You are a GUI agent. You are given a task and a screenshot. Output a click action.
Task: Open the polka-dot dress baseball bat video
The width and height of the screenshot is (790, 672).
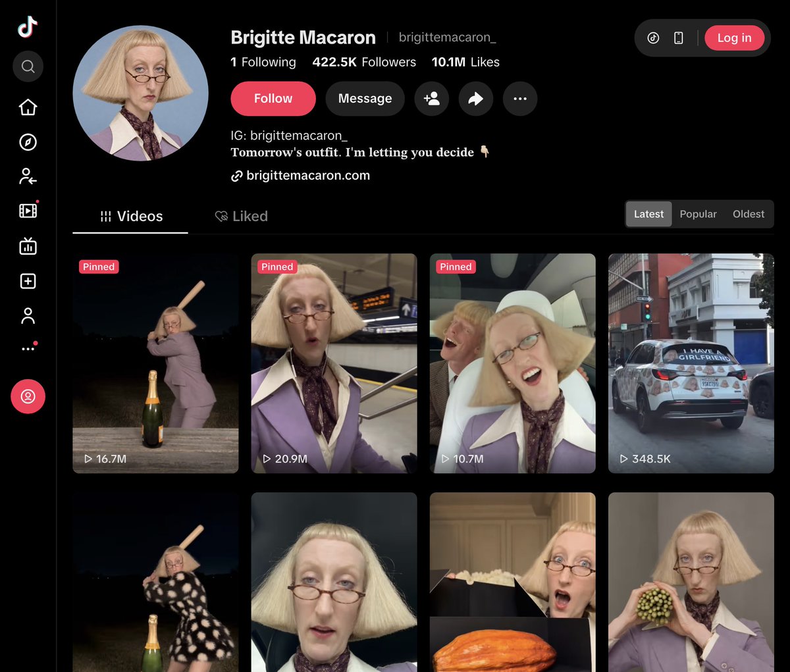[155, 582]
